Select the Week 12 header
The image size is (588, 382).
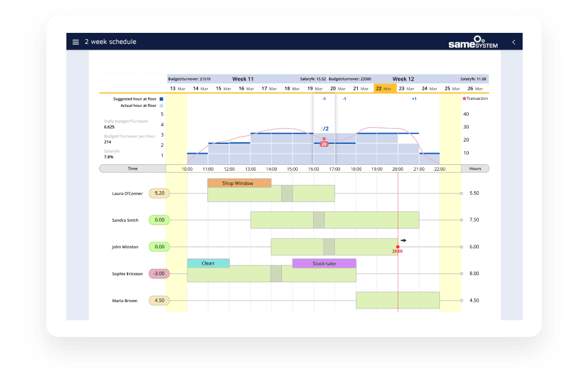click(404, 78)
